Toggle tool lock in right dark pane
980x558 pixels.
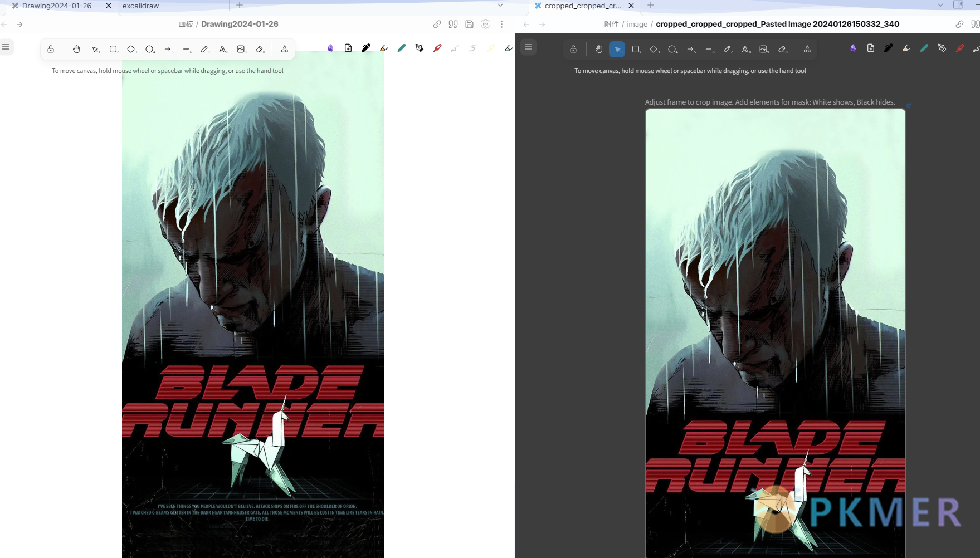tap(573, 49)
